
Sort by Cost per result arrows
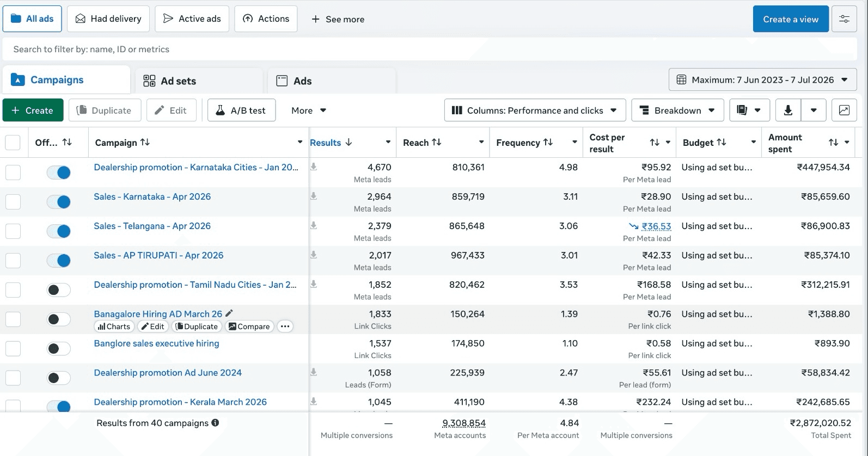[655, 143]
